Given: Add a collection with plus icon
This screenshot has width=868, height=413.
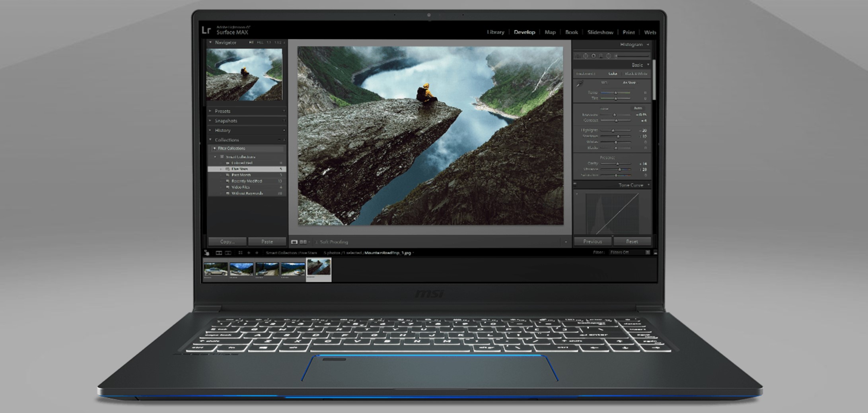Looking at the screenshot, I should click(284, 140).
